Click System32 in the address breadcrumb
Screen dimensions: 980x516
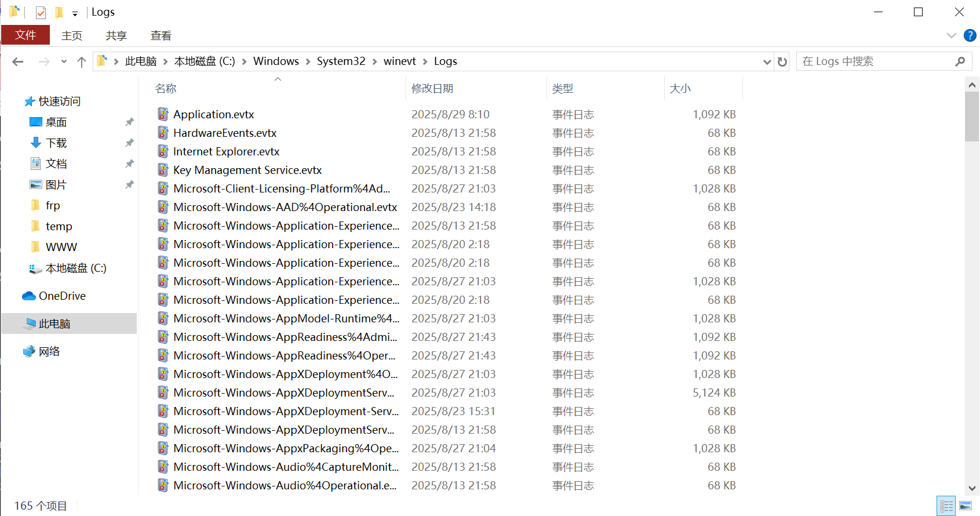point(341,61)
